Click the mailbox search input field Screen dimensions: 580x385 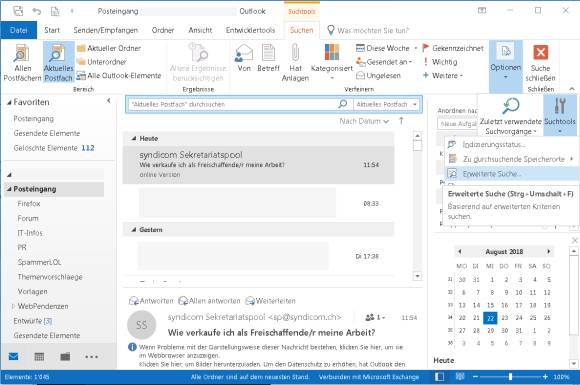coord(233,104)
